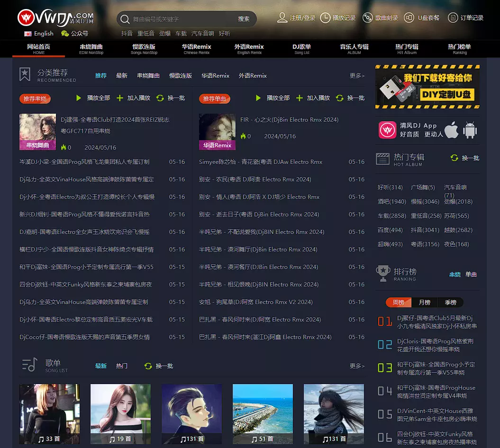This screenshot has height=448, width=500.
Task: Toggle ranking list to 单曲
Action: (471, 274)
